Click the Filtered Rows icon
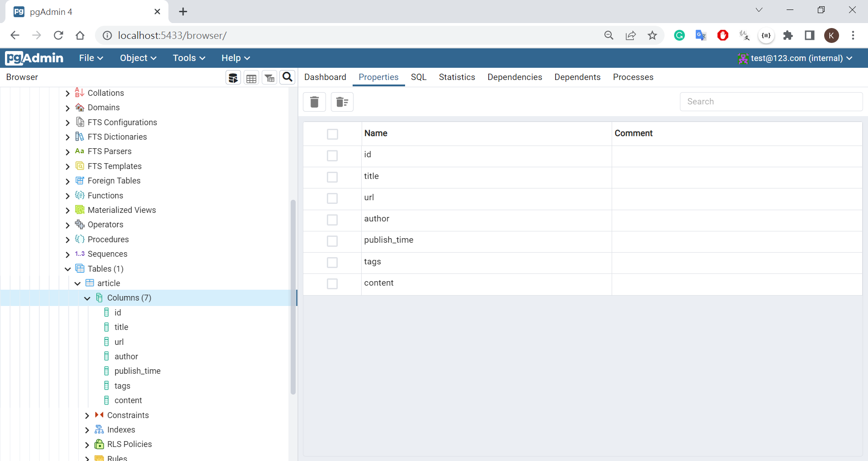Screen dimensions: 868x461 tap(269, 78)
